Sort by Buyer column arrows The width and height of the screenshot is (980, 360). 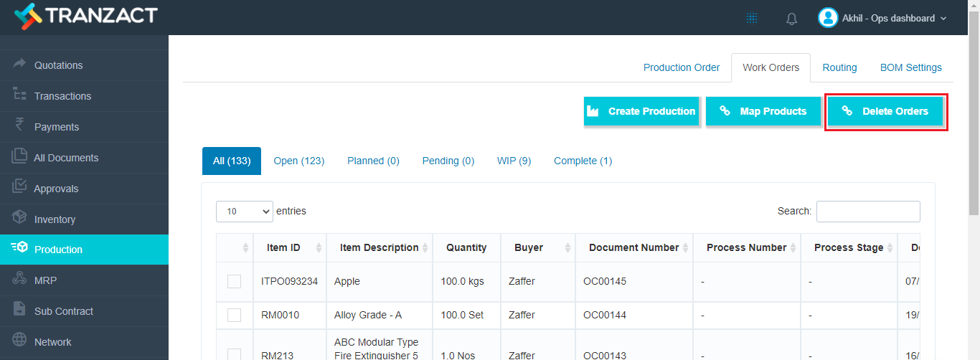[x=567, y=247]
